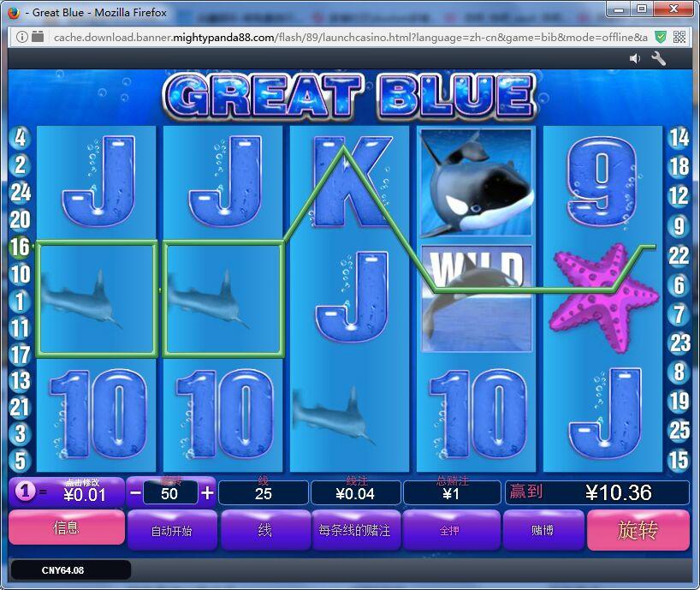This screenshot has width=700, height=590.
Task: Select payline number 8 bubble
Action: [679, 372]
